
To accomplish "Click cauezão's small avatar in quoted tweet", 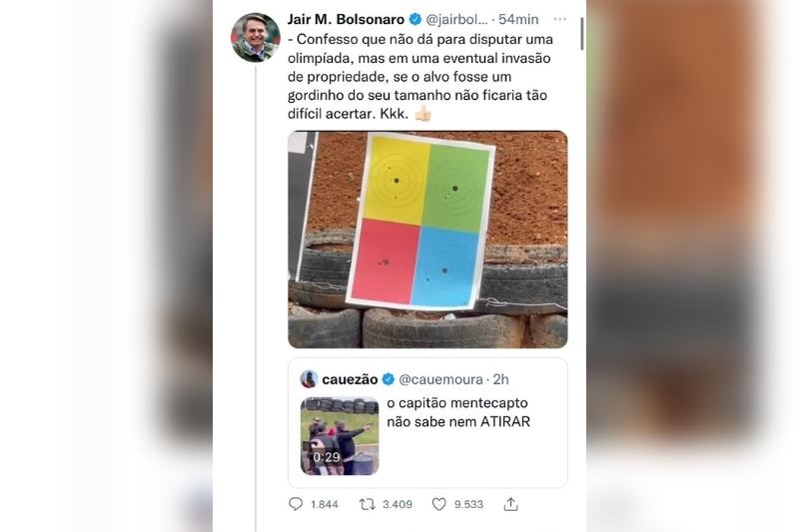I will [309, 379].
